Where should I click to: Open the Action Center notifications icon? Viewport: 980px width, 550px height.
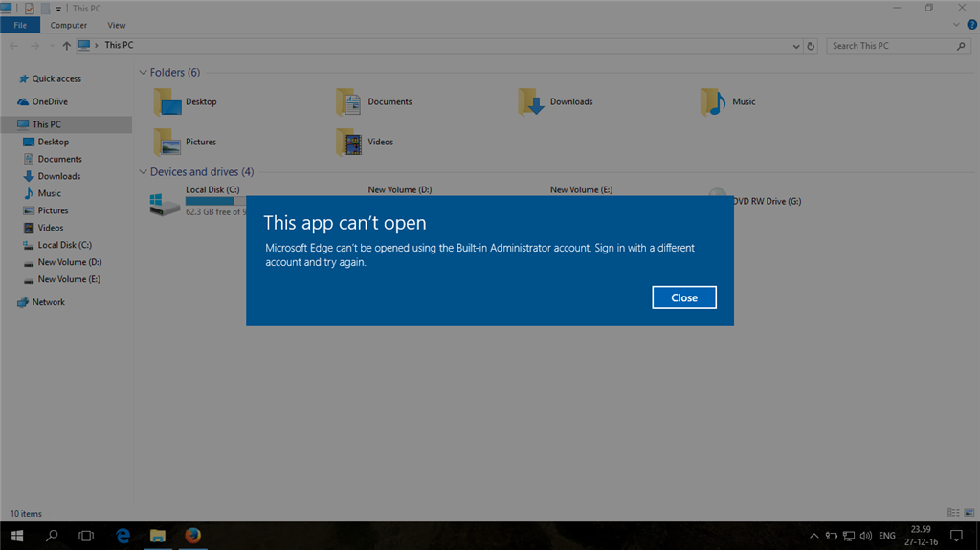(x=956, y=536)
